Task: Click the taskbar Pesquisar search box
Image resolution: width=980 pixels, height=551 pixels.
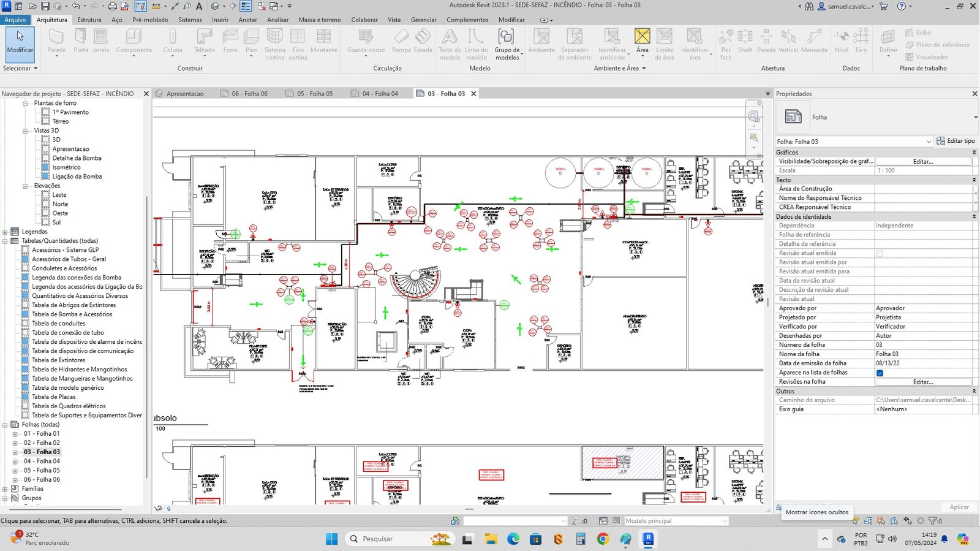Action: coord(400,539)
